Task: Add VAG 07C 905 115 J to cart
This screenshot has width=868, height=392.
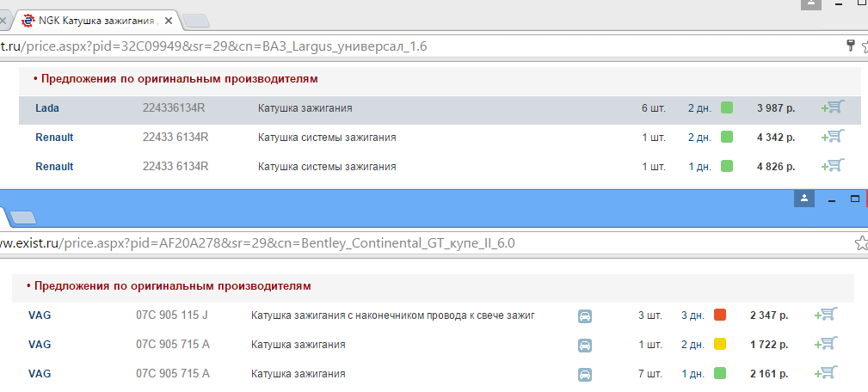Action: point(826,315)
